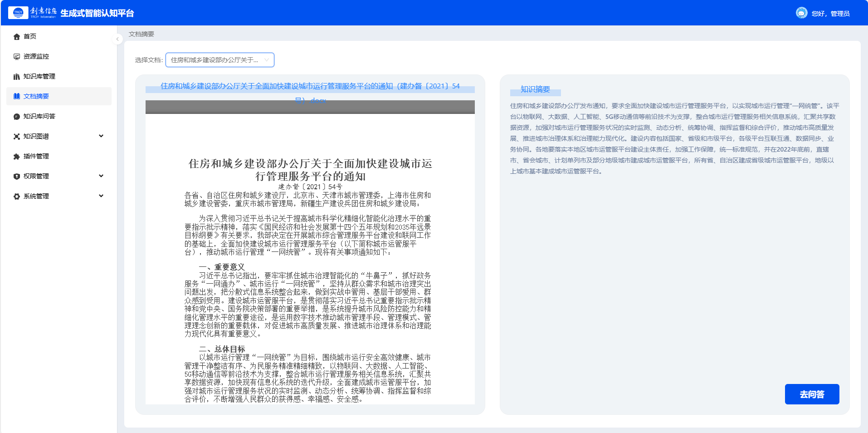Click the platform title 生成式智能认知平台

[x=97, y=13]
